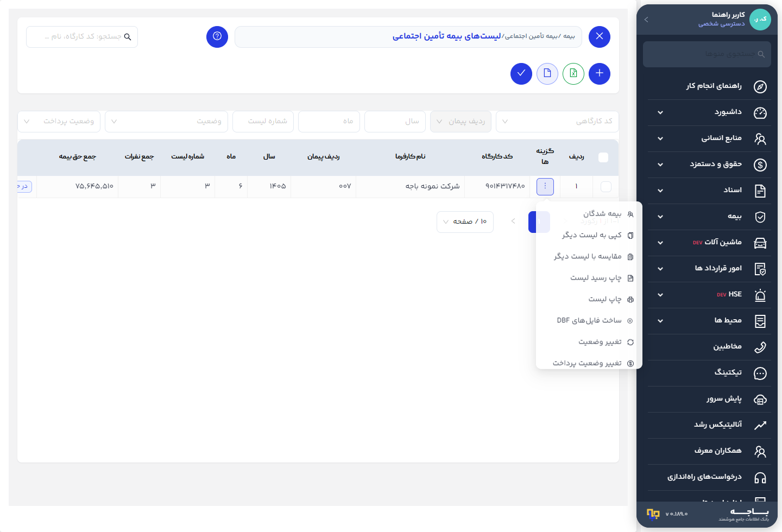Image resolution: width=782 pixels, height=532 pixels.
Task: Click the سال filter input field
Action: click(x=395, y=122)
